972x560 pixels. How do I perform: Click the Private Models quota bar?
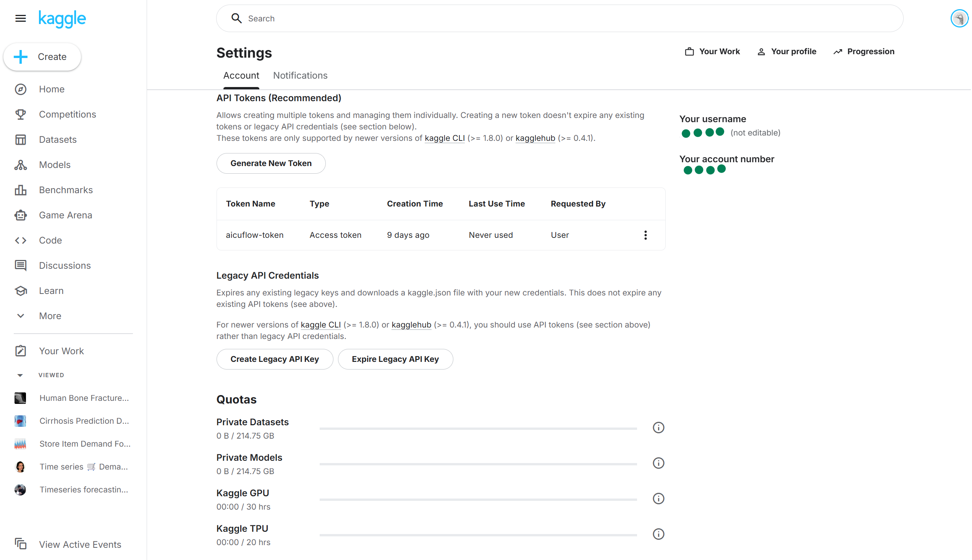point(478,464)
